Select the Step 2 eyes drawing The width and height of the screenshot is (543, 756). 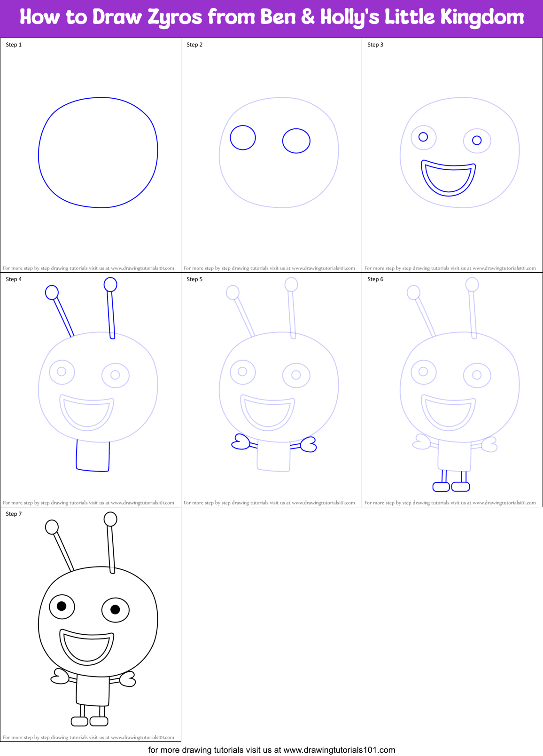point(270,139)
